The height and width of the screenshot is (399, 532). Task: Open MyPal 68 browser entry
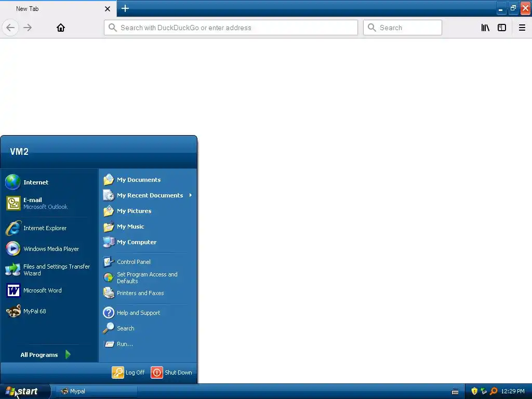click(x=49, y=311)
